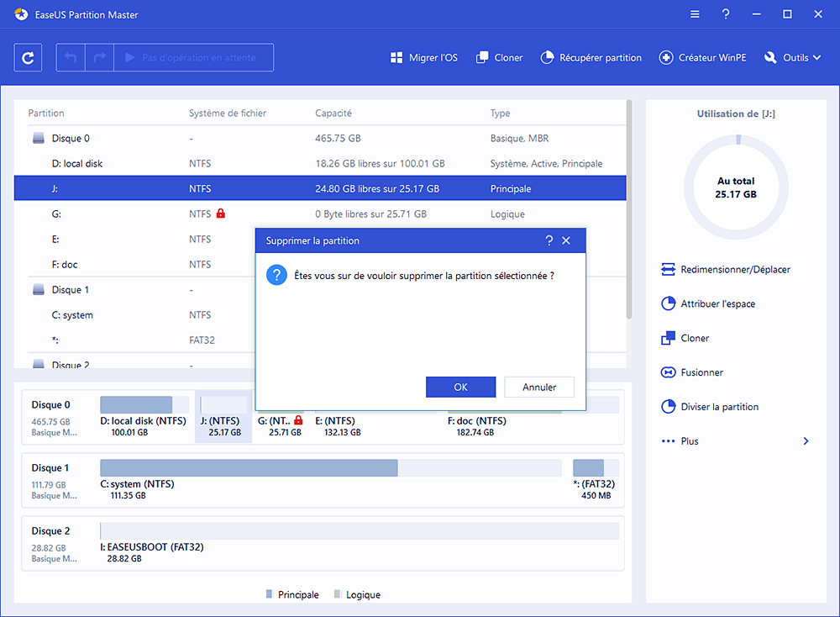Screen dimensions: 840x617
Task: Confirm deletion with OK button
Action: point(460,387)
